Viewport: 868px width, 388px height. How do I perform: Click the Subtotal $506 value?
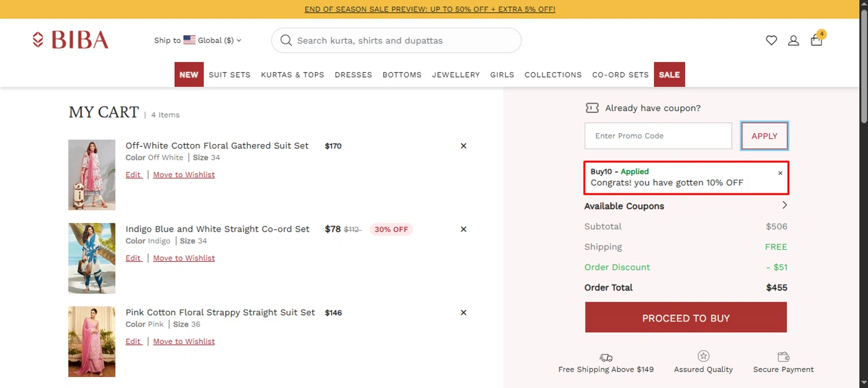point(777,226)
